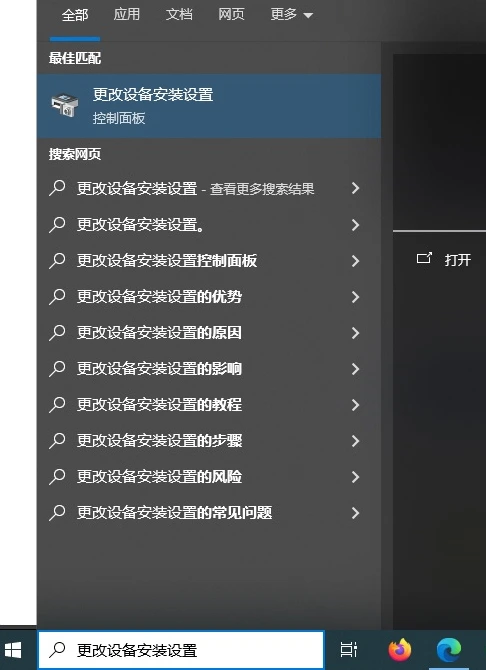486x670 pixels.
Task: Click 打开 to open the result
Action: pyautogui.click(x=457, y=259)
